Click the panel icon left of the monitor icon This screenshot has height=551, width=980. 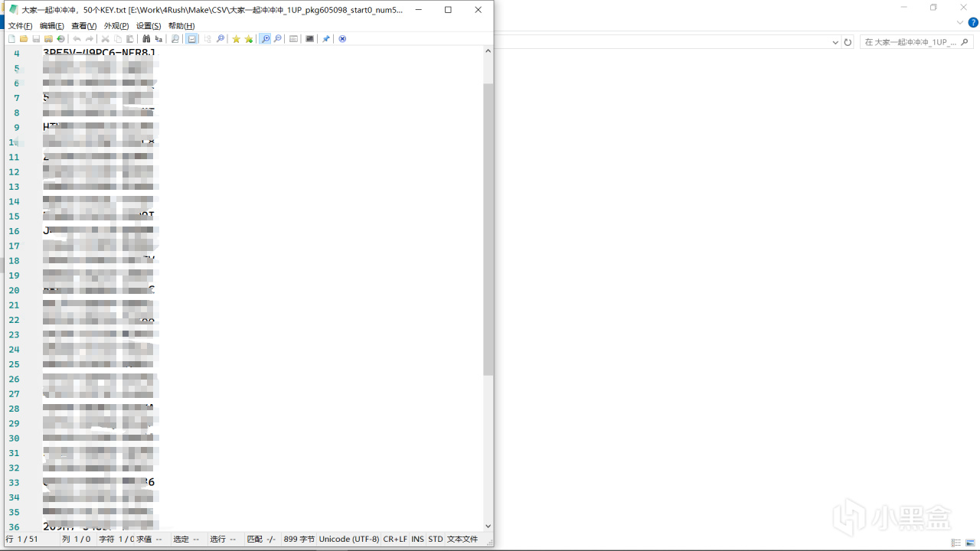pyautogui.click(x=293, y=39)
